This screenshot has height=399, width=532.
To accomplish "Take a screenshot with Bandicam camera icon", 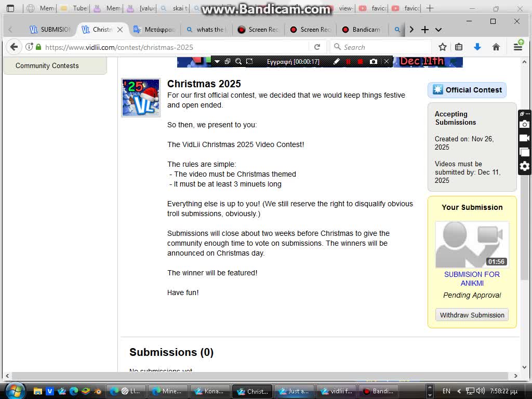I will [x=373, y=61].
